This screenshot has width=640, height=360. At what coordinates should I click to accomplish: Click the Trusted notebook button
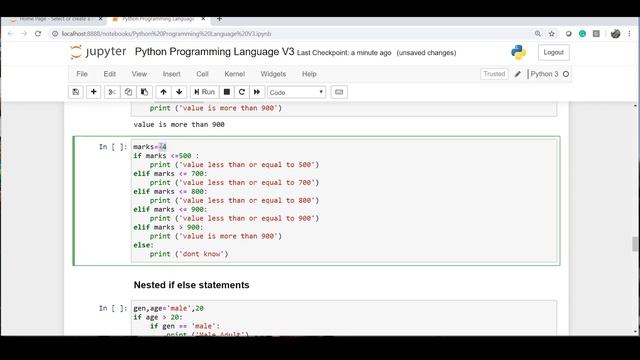(494, 74)
